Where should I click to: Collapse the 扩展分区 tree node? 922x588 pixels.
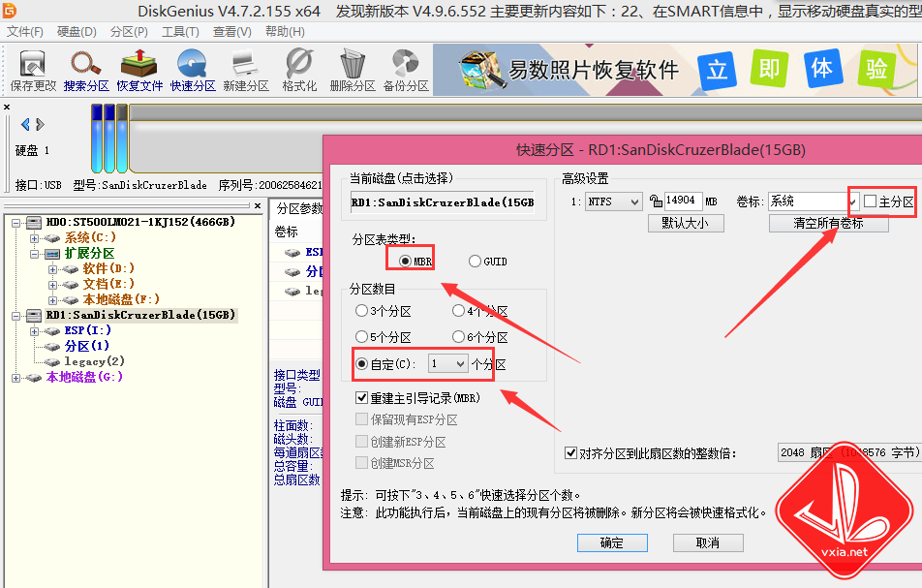pyautogui.click(x=34, y=254)
